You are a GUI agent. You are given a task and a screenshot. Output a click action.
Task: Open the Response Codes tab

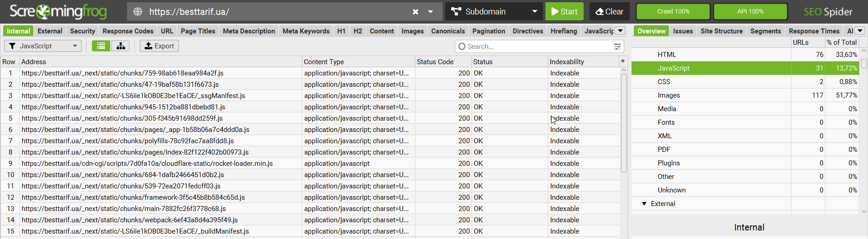point(128,31)
